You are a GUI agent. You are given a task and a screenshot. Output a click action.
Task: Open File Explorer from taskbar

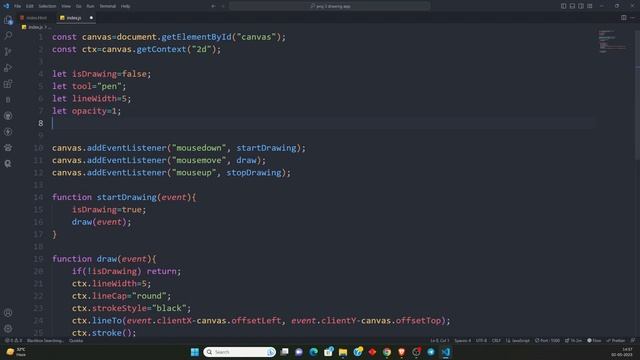pos(343,352)
